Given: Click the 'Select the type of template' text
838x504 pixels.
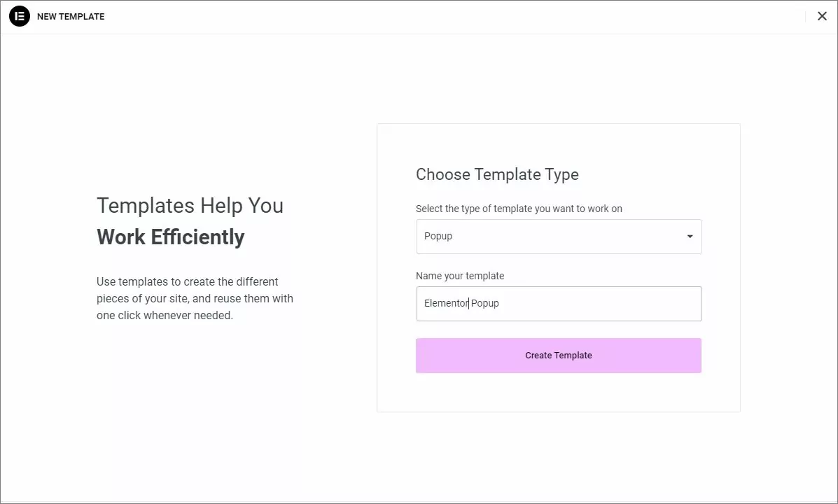Looking at the screenshot, I should [x=519, y=208].
